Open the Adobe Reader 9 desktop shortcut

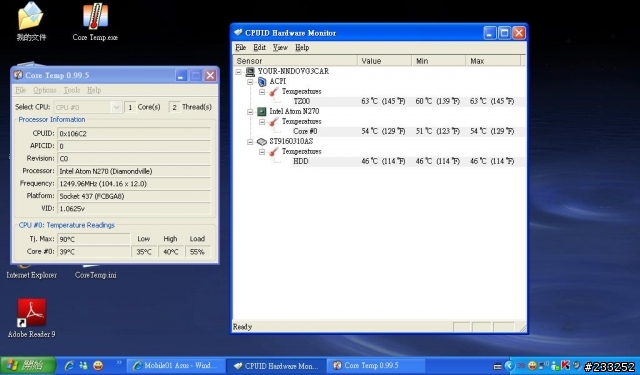click(x=31, y=318)
